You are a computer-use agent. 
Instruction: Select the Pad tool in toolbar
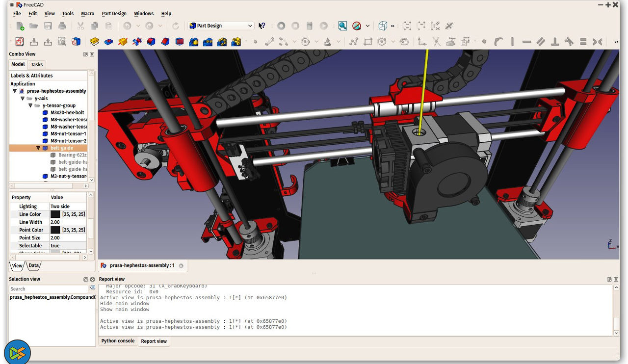tap(95, 42)
